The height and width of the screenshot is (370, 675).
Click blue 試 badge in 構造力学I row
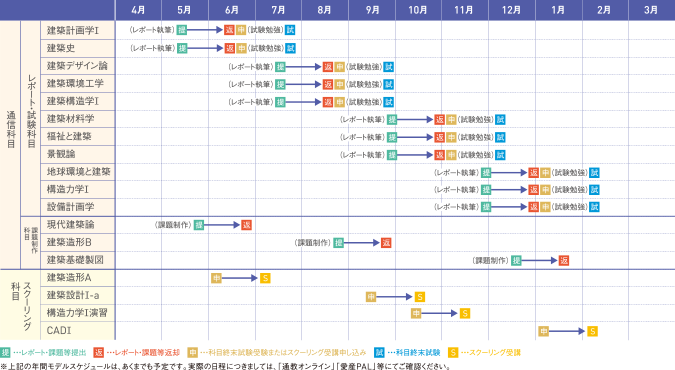pyautogui.click(x=594, y=190)
